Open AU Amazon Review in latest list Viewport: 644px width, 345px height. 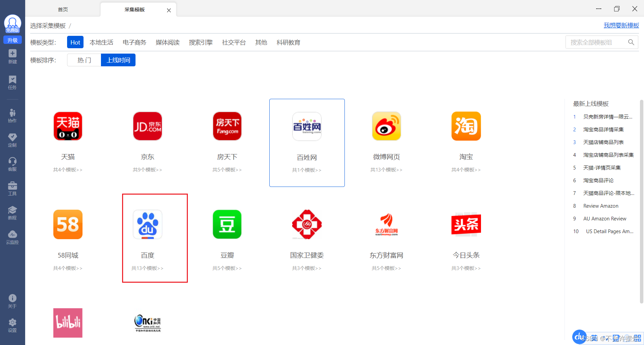tap(605, 219)
